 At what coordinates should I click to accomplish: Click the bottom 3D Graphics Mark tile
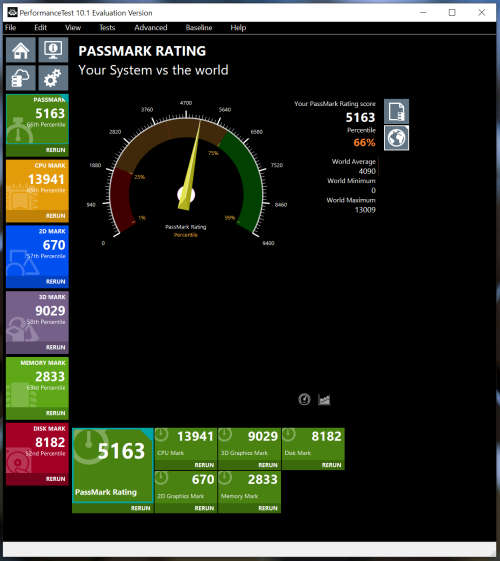(249, 449)
